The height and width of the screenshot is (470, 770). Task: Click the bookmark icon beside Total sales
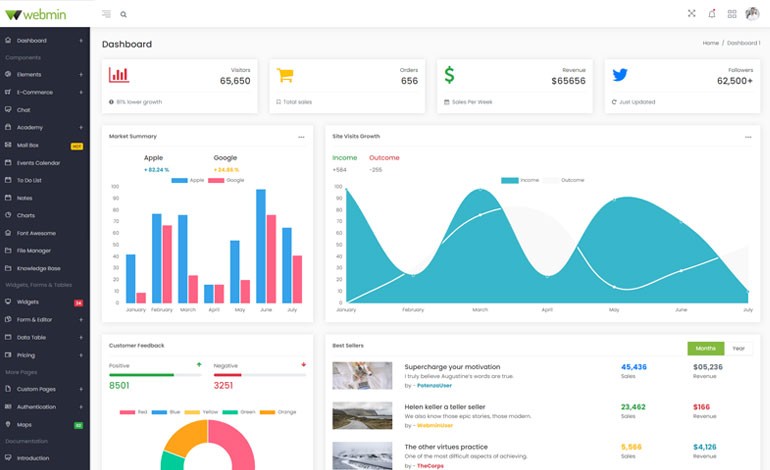(x=278, y=102)
